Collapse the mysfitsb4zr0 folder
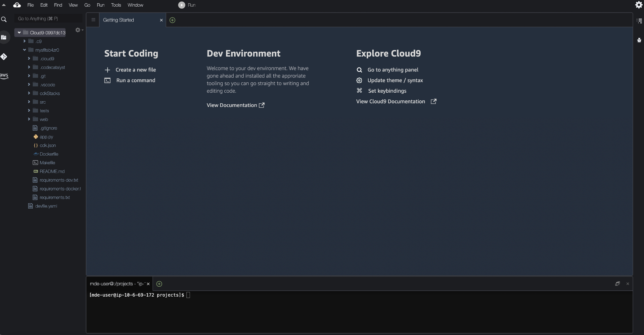 tap(24, 50)
